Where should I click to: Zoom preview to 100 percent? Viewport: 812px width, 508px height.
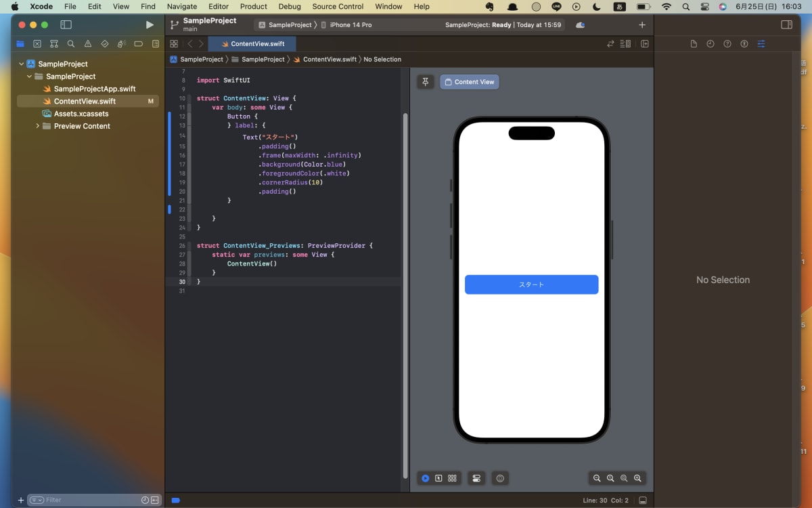(x=610, y=478)
